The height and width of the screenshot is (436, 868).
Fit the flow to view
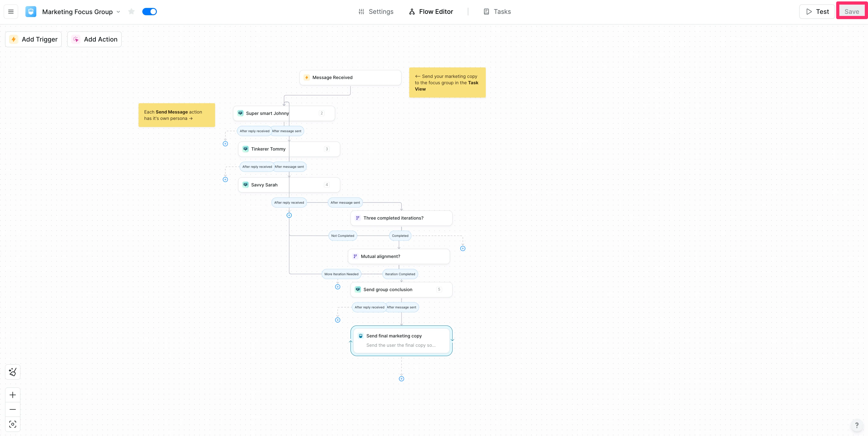click(x=13, y=424)
